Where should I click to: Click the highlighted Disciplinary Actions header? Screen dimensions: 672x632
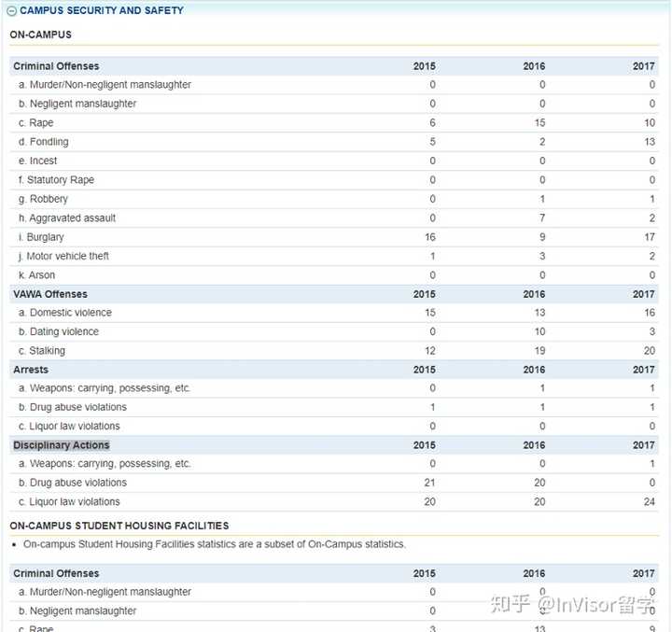[62, 445]
